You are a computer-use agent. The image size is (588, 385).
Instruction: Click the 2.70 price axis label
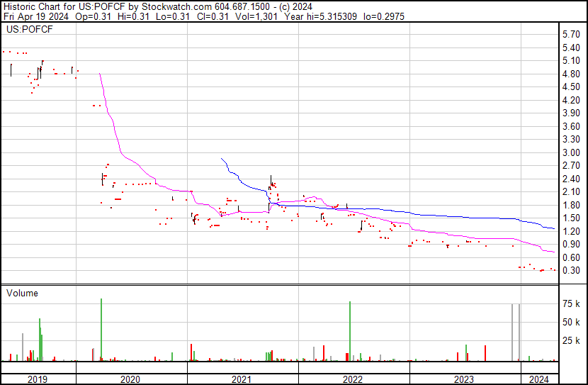[x=572, y=165]
